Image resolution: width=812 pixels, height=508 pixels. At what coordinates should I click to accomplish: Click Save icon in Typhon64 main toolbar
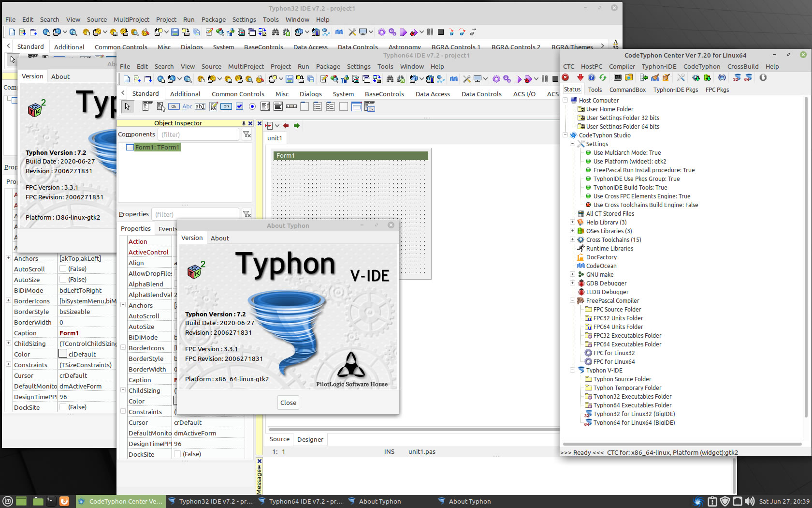pos(289,79)
